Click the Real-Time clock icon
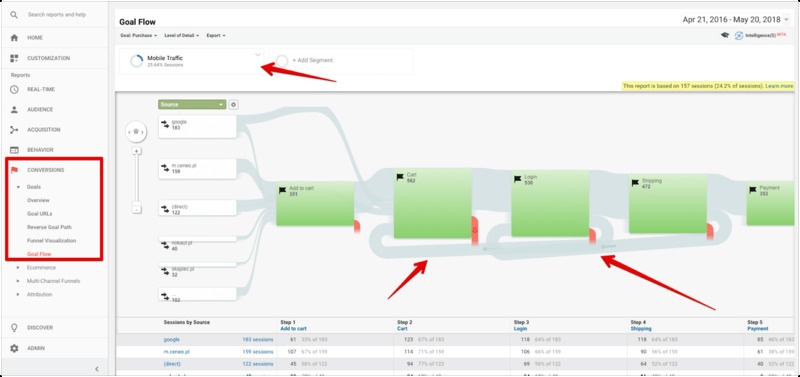Image resolution: width=800 pixels, height=377 pixels. coord(14,89)
